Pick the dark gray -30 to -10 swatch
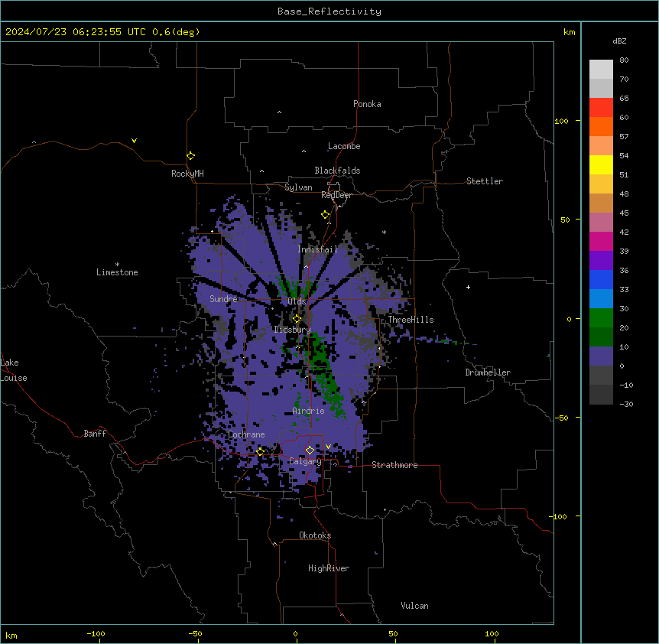The height and width of the screenshot is (644, 659). 601,395
